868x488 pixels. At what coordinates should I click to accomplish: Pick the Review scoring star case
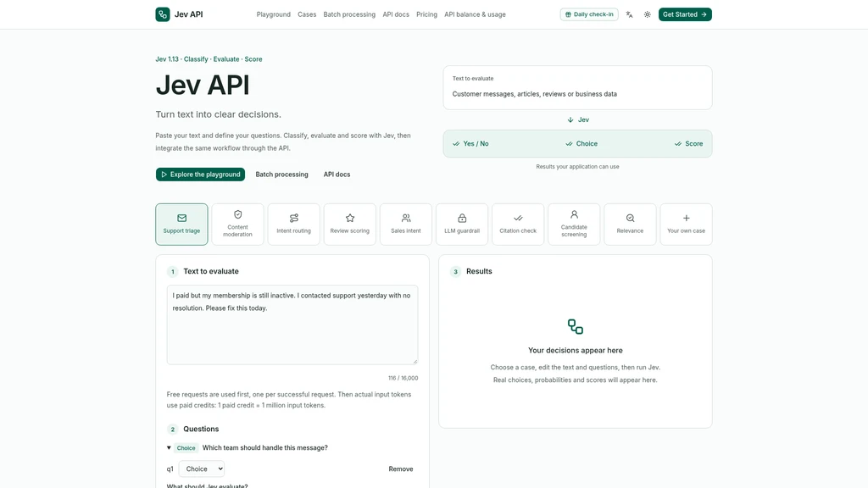[x=350, y=224]
